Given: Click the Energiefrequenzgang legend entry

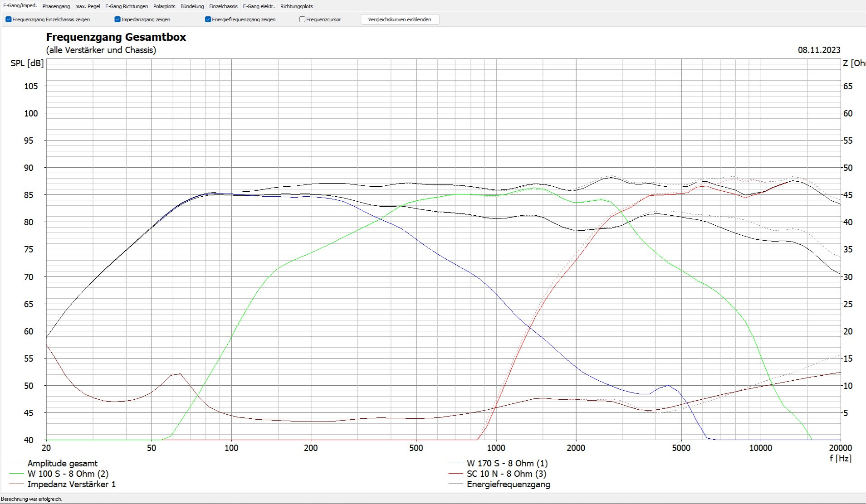Looking at the screenshot, I should tap(508, 484).
